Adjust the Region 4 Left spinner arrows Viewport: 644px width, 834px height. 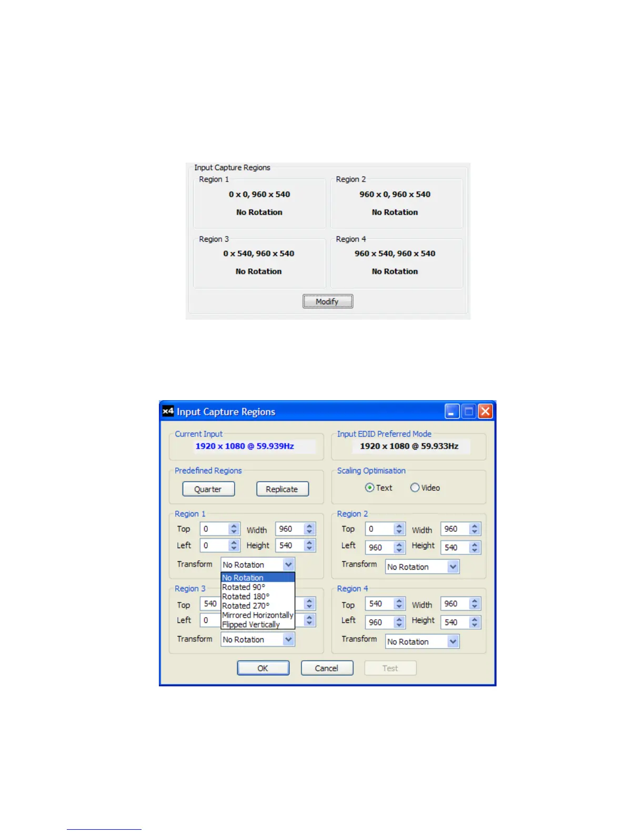399,622
